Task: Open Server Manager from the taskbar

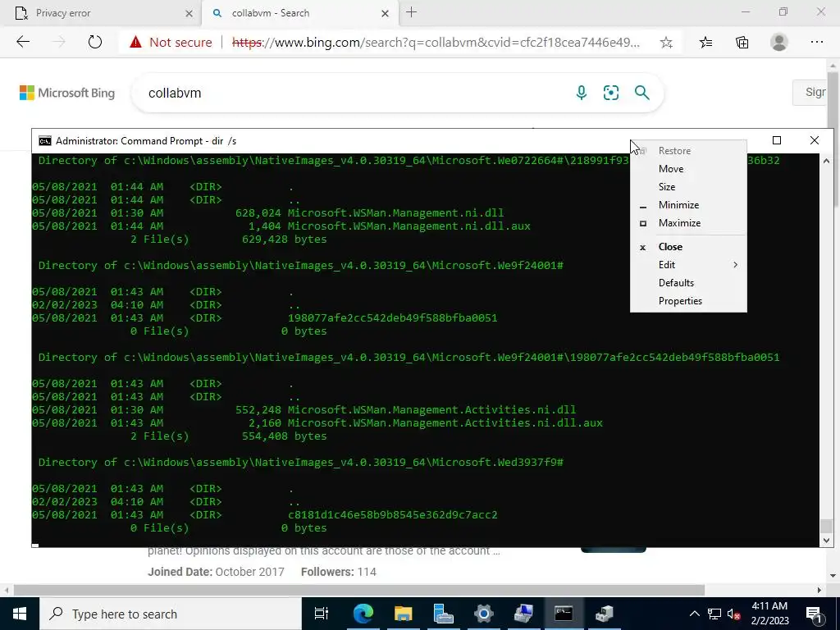Action: [x=443, y=614]
